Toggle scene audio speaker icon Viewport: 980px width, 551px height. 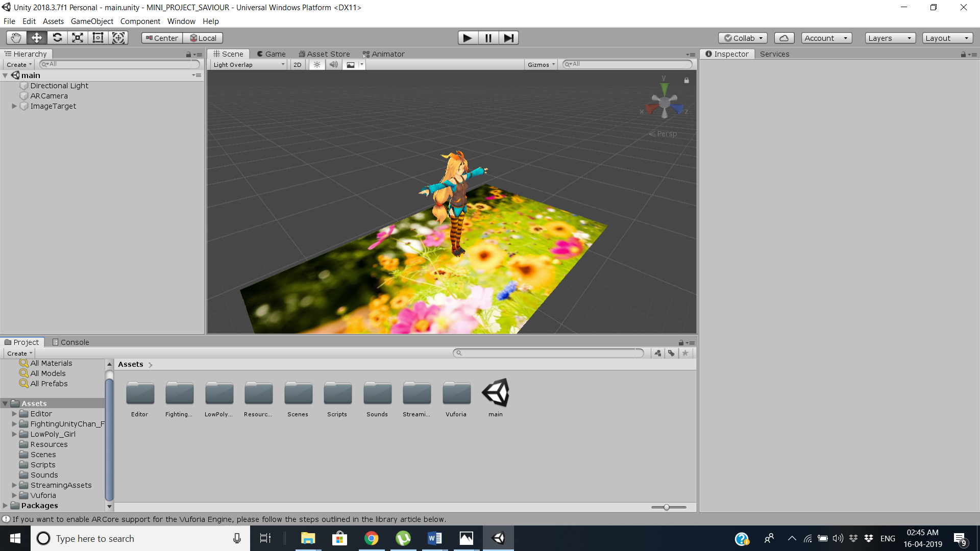[x=333, y=65]
